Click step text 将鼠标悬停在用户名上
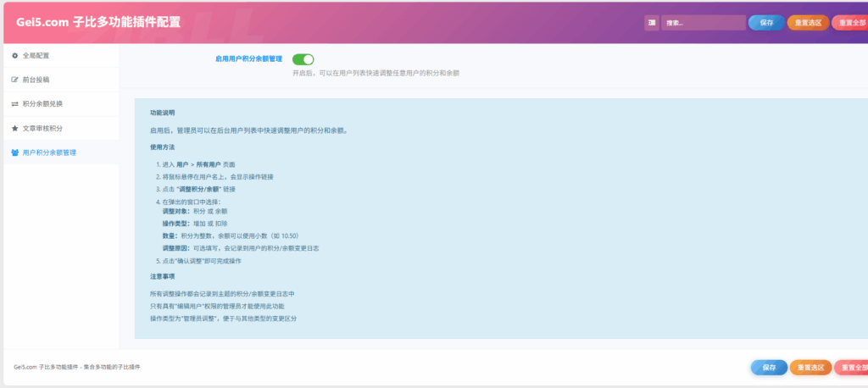868x388 pixels. tap(218, 176)
